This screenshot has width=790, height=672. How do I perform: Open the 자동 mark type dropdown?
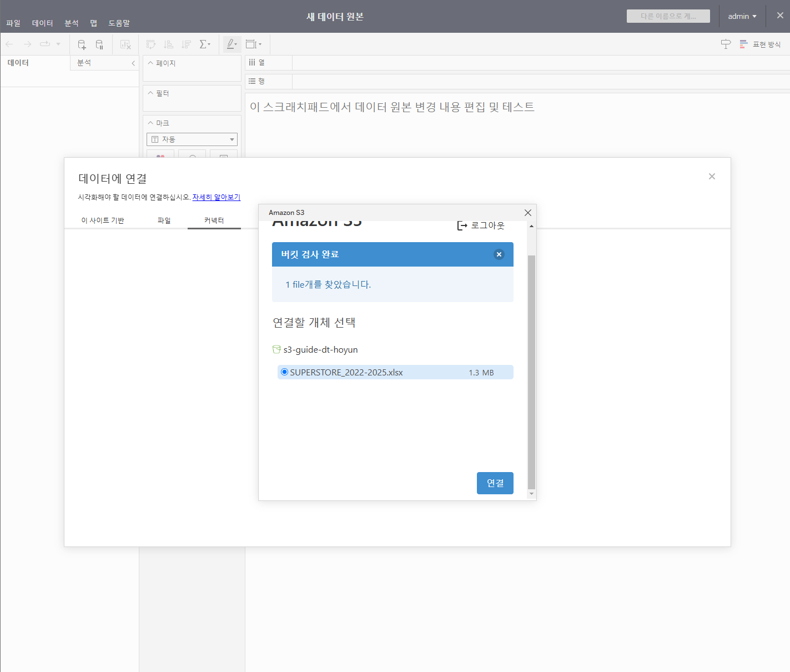192,139
